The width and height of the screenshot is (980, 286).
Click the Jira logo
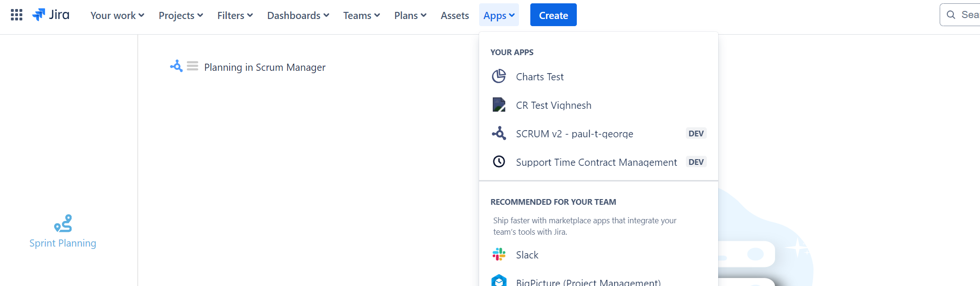(51, 15)
